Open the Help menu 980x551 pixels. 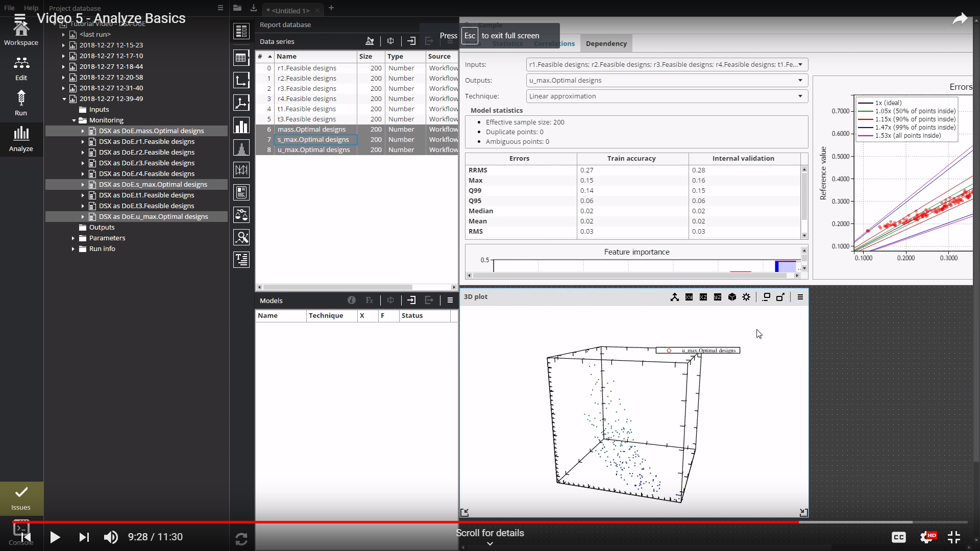[31, 8]
